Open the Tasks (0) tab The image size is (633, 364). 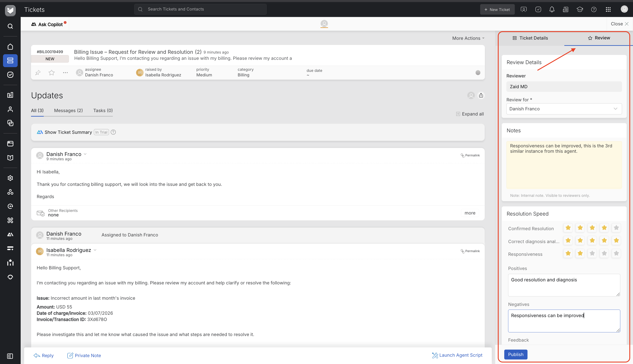(x=103, y=111)
